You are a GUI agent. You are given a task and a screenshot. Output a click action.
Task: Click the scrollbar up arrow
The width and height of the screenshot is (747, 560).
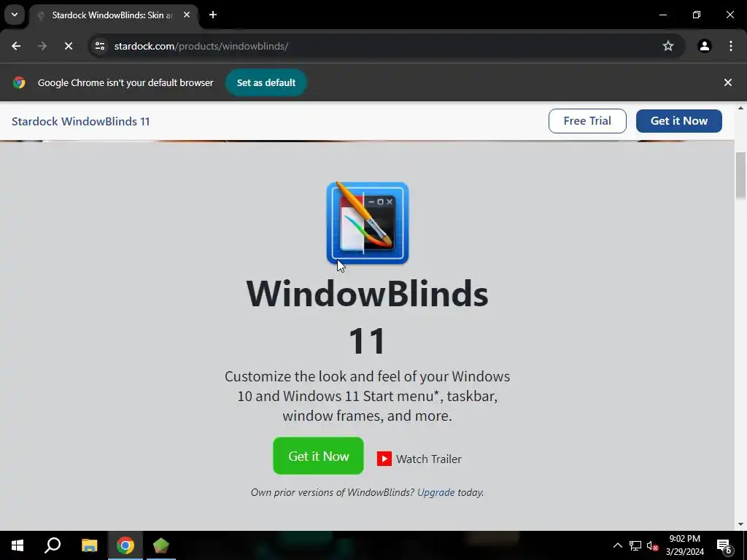pyautogui.click(x=741, y=108)
